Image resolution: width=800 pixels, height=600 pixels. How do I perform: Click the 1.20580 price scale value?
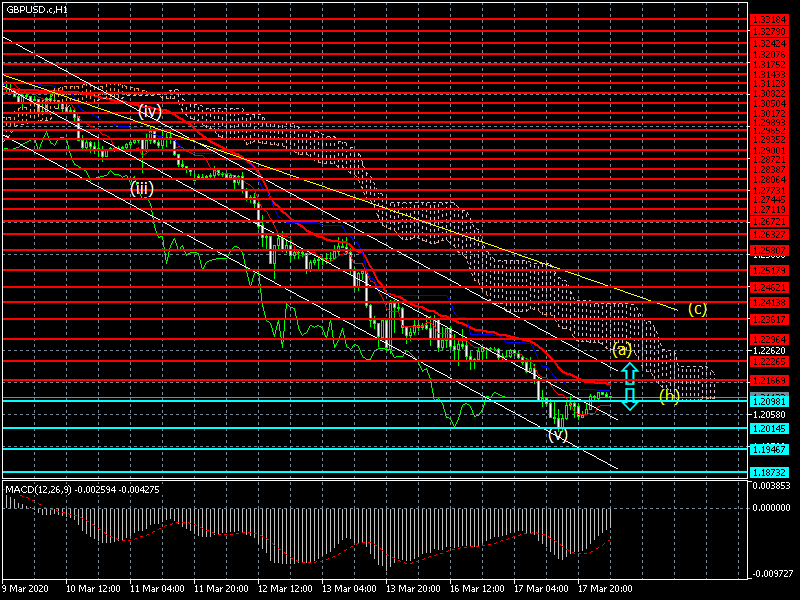[x=769, y=414]
